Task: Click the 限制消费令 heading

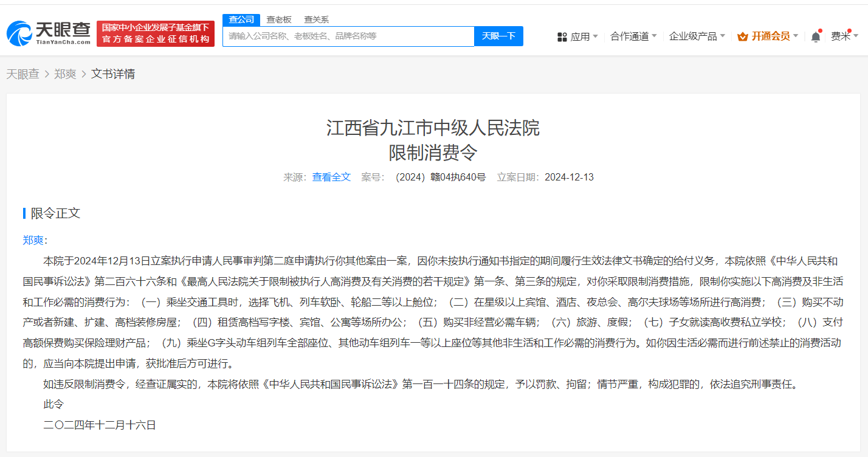Action: coord(433,152)
